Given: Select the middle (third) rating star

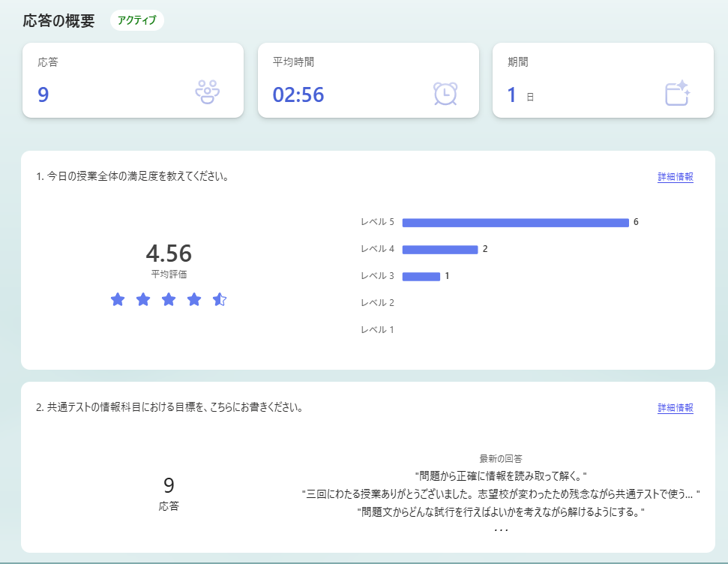Looking at the screenshot, I should (x=169, y=300).
